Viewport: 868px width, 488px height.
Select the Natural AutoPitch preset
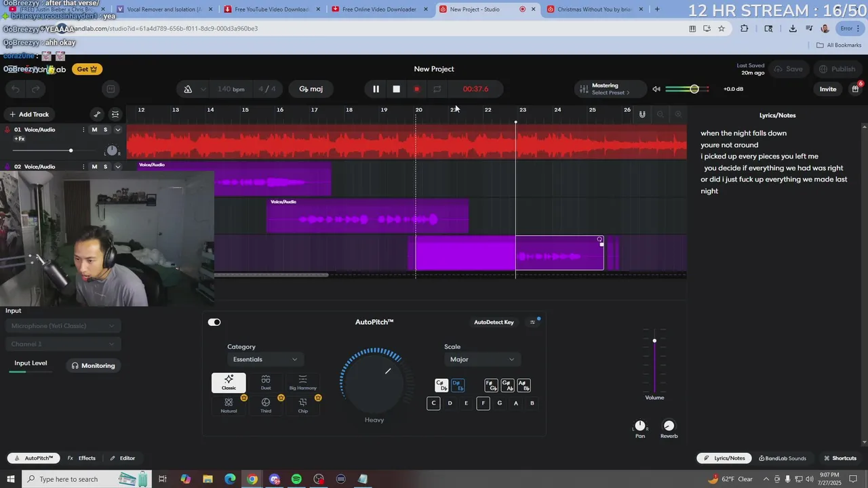229,405
